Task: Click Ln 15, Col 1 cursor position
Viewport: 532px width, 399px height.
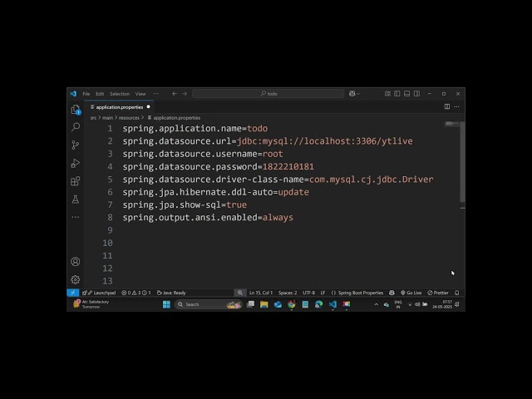Action: (x=261, y=293)
